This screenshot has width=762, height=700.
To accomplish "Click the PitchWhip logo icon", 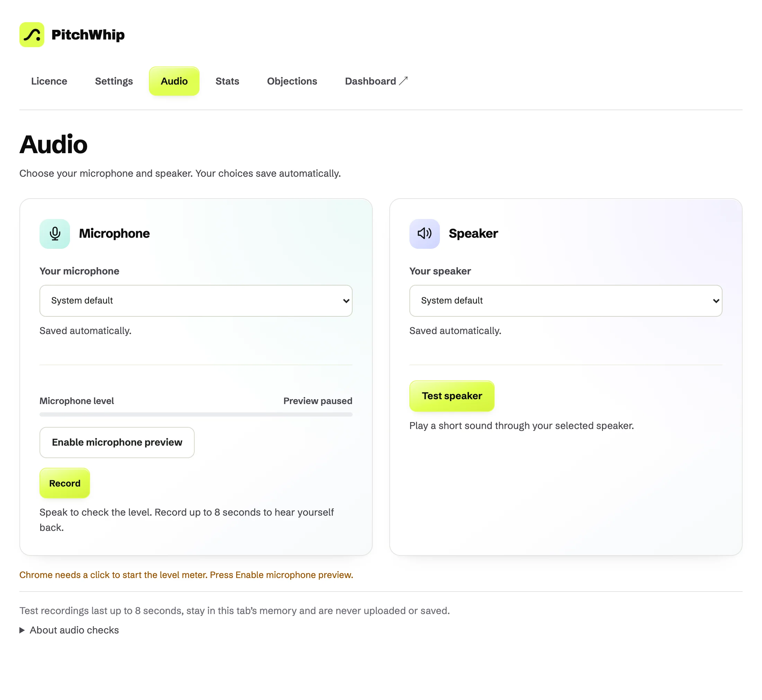I will click(x=32, y=34).
